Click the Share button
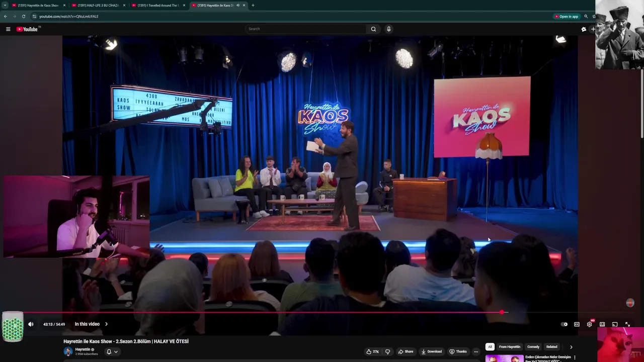 pyautogui.click(x=406, y=351)
